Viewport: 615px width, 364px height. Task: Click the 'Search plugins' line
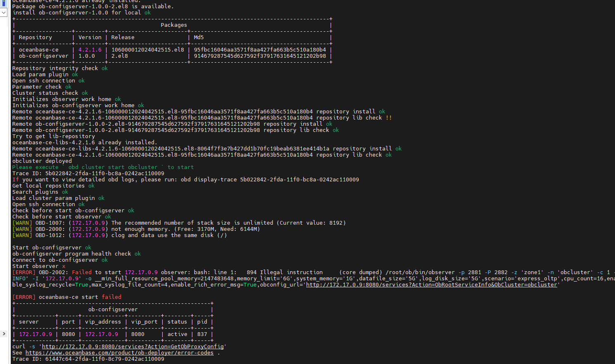(40, 192)
